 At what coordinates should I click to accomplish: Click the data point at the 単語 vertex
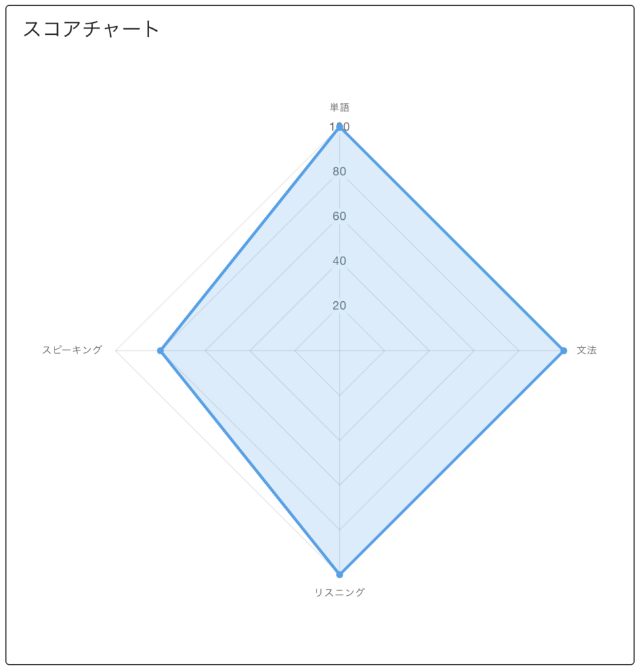click(x=339, y=127)
